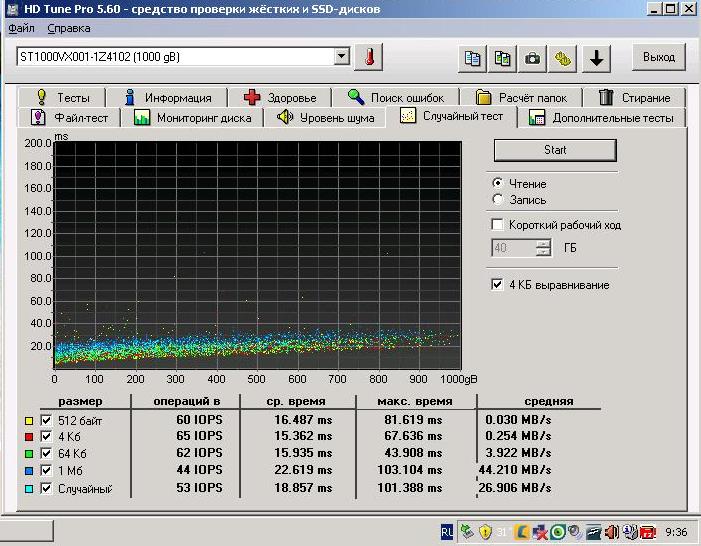Click the copy text to clipboard icon
The image size is (701, 546).
pos(472,58)
